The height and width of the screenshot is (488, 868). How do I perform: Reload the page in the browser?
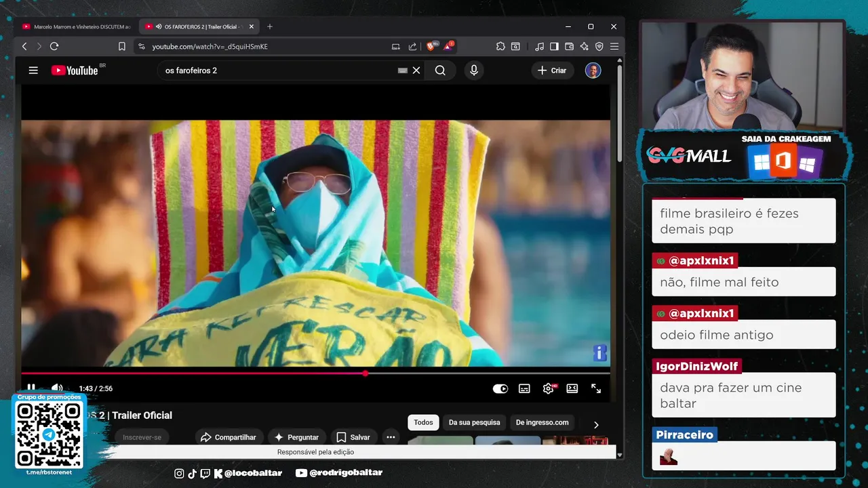point(54,46)
